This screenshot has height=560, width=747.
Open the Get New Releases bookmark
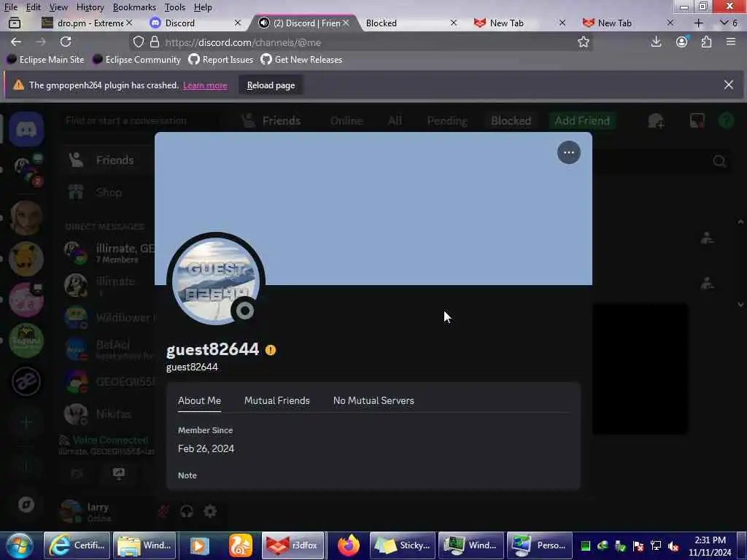pyautogui.click(x=301, y=60)
